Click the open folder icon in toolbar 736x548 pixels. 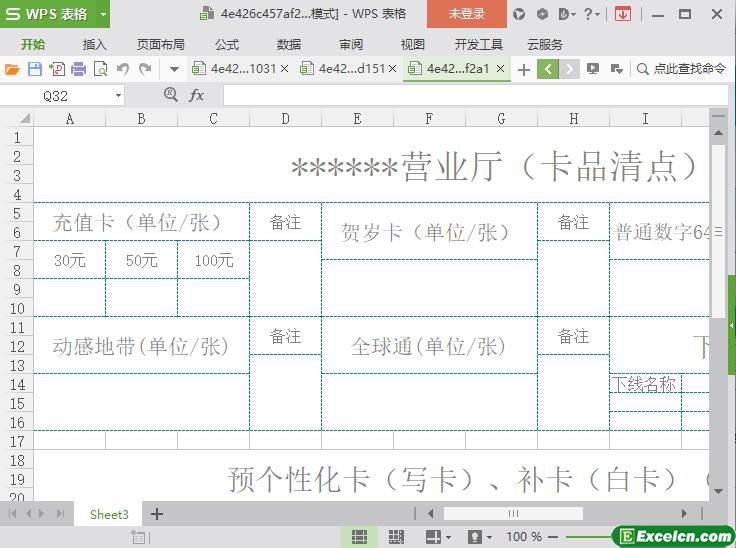pyautogui.click(x=12, y=69)
